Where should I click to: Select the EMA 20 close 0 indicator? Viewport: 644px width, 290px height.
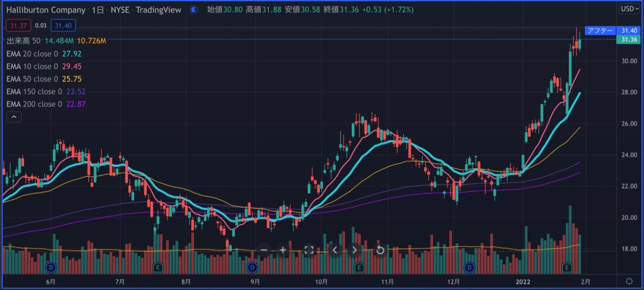[x=32, y=53]
